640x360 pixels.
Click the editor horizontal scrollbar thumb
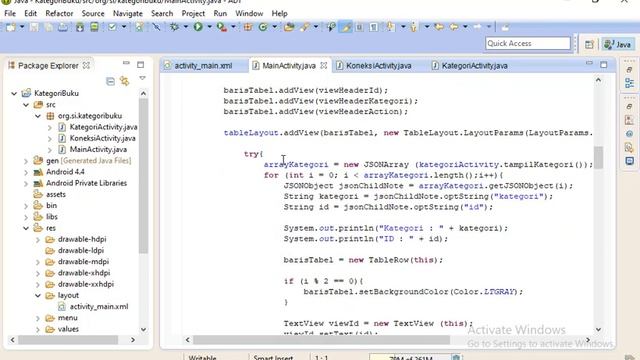[x=321, y=340]
